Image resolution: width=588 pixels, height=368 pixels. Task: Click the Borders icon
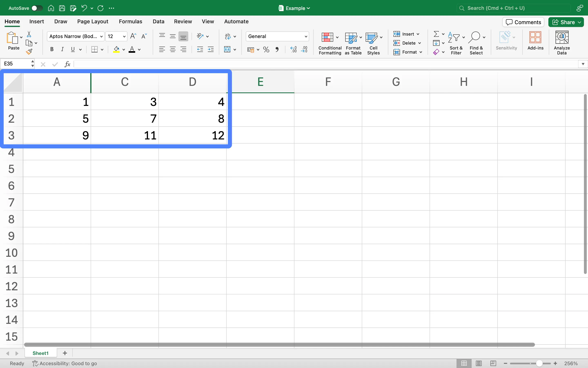click(x=95, y=49)
